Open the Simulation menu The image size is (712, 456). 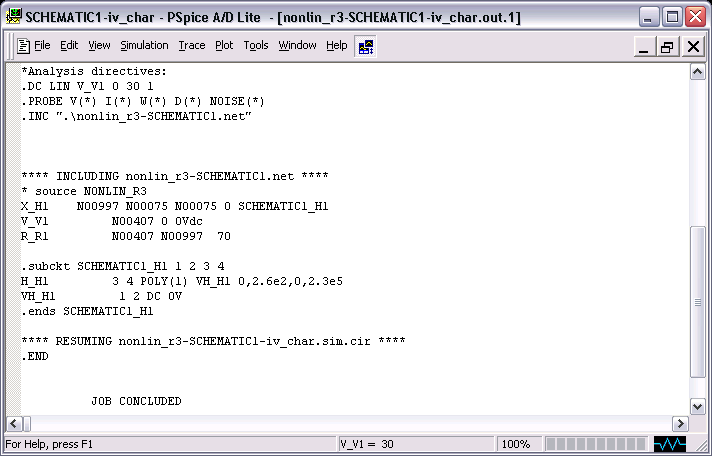tap(144, 46)
